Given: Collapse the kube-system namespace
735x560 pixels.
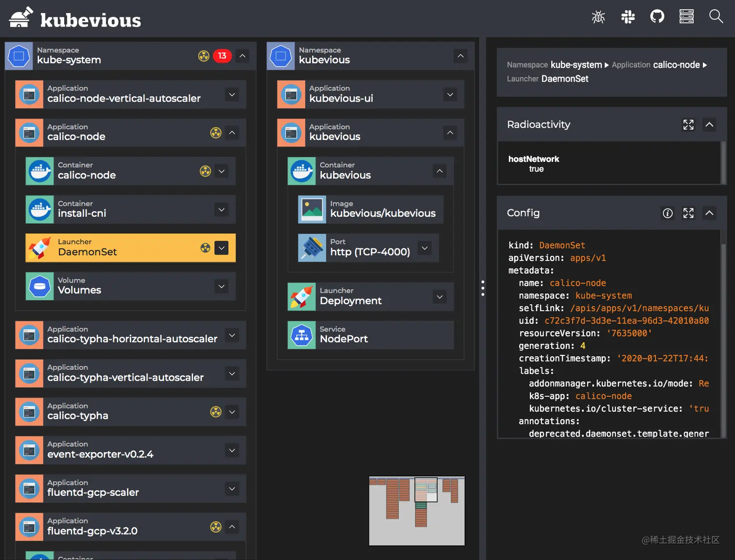Looking at the screenshot, I should click(243, 56).
